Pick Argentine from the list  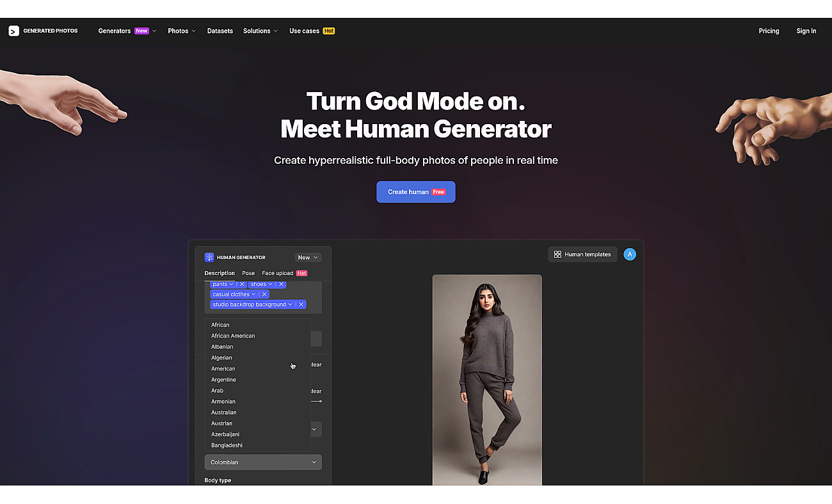[257, 379]
